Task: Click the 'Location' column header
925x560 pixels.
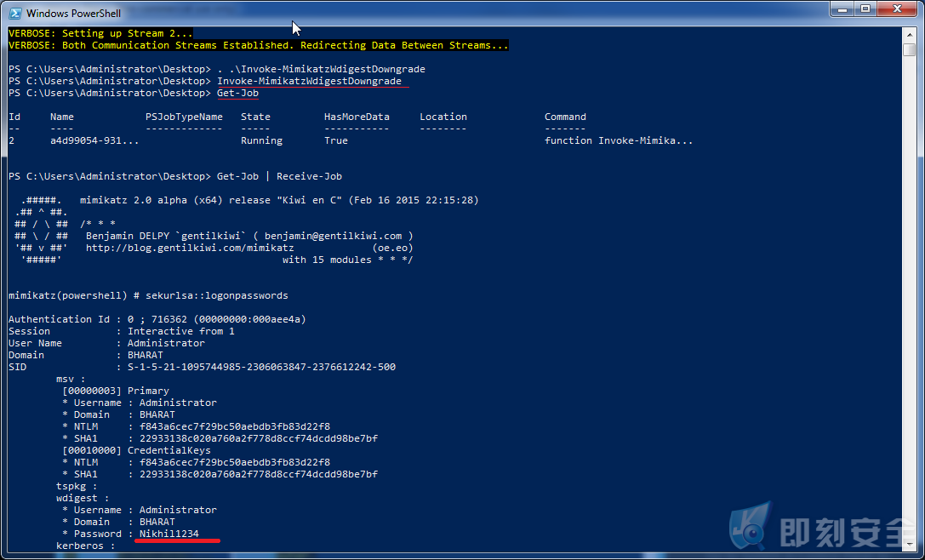Action: (x=443, y=117)
